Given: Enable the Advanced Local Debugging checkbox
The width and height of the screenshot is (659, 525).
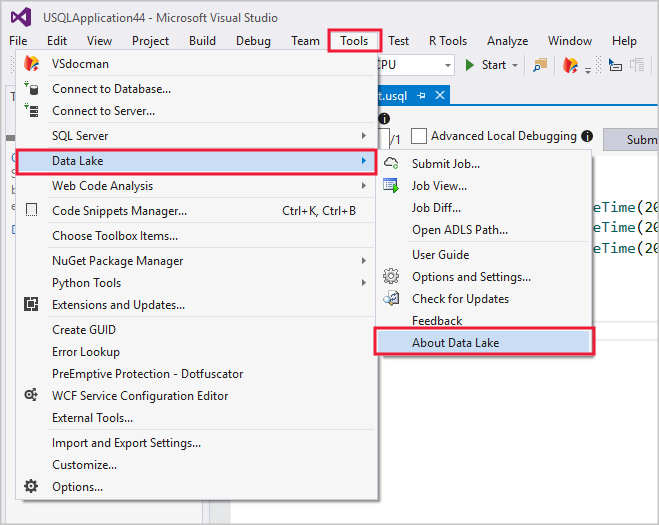Looking at the screenshot, I should point(419,136).
